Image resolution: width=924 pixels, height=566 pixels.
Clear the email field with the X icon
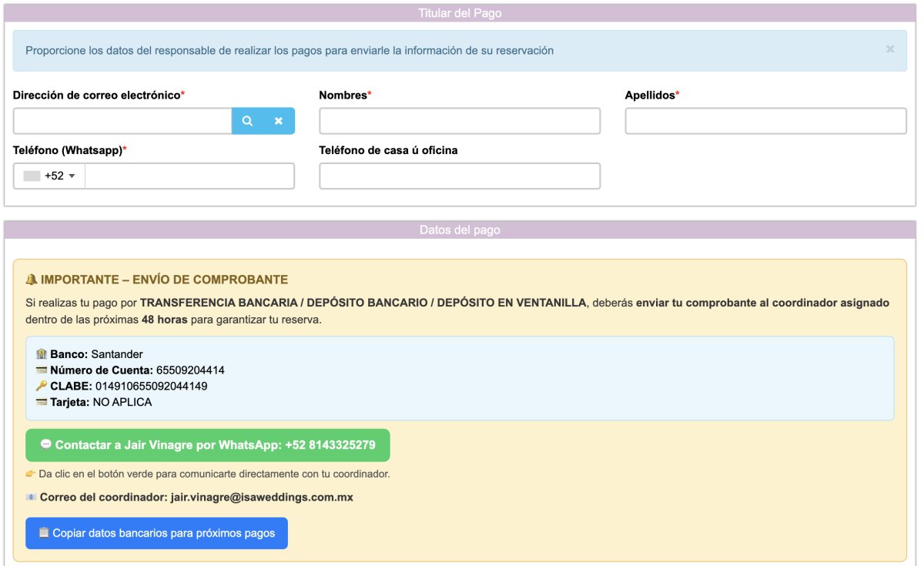coord(279,121)
